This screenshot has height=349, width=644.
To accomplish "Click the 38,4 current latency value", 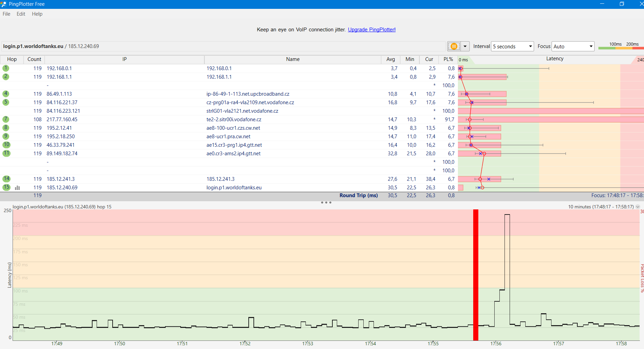I will (430, 179).
